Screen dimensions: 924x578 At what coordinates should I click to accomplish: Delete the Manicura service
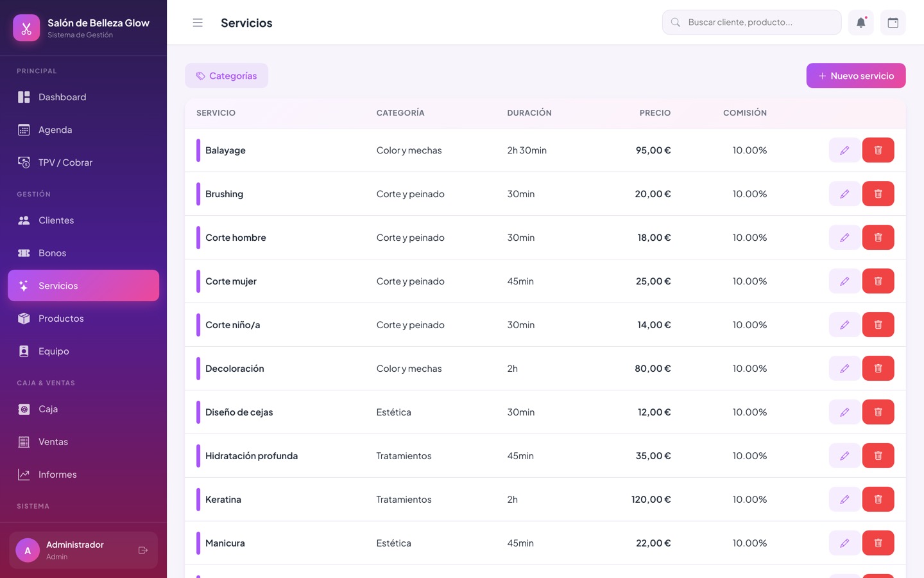point(878,543)
